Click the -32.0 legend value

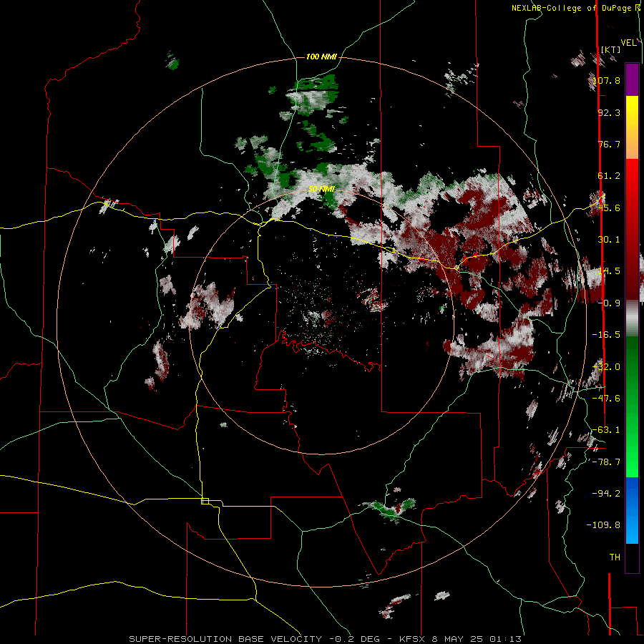[x=606, y=367]
